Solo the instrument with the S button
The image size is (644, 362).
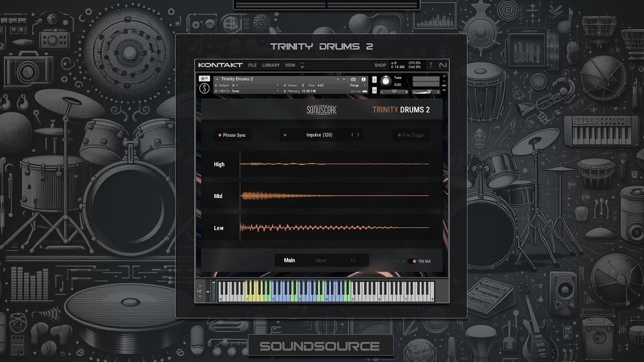coord(374,79)
